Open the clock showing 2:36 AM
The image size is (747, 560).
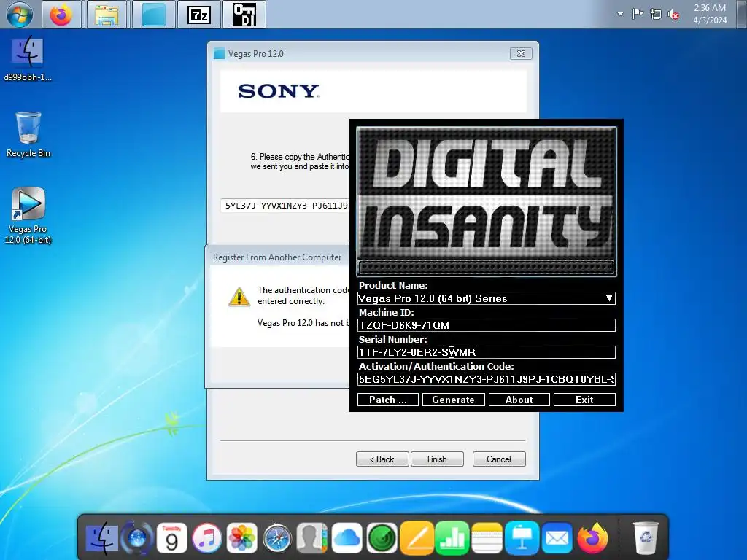pyautogui.click(x=709, y=14)
